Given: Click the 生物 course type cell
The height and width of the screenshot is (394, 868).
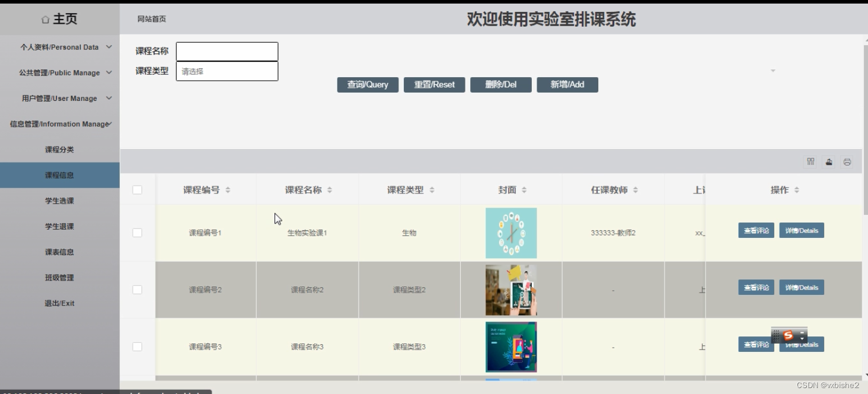Looking at the screenshot, I should tap(409, 233).
